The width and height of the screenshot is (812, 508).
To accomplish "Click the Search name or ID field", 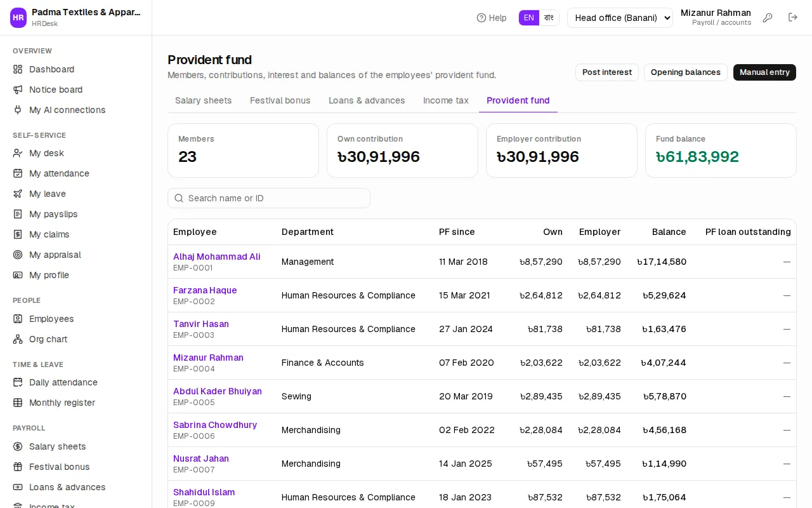I will [269, 198].
